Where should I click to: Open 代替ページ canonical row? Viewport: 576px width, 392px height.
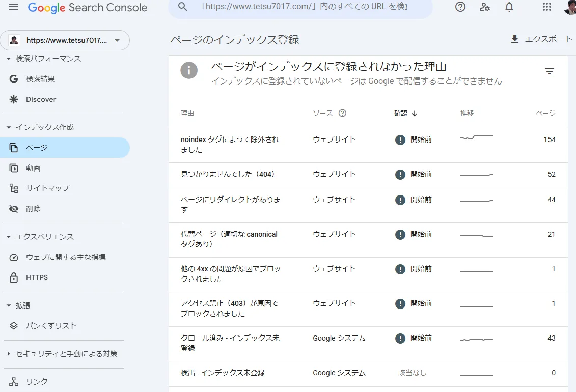tap(368, 240)
